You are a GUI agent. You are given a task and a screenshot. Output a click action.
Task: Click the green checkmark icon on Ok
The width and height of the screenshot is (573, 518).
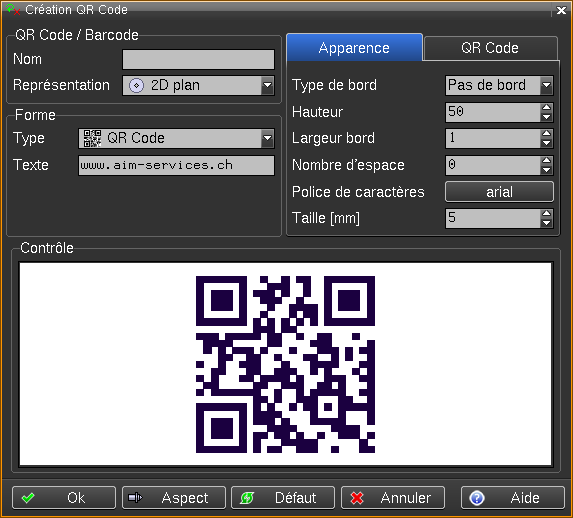point(28,498)
